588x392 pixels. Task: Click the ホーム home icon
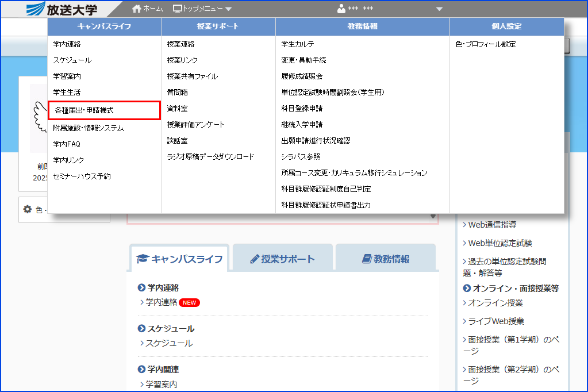136,8
